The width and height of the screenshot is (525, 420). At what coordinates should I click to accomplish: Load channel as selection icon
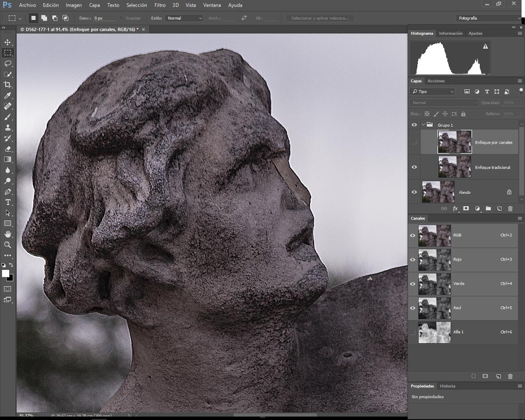(473, 376)
